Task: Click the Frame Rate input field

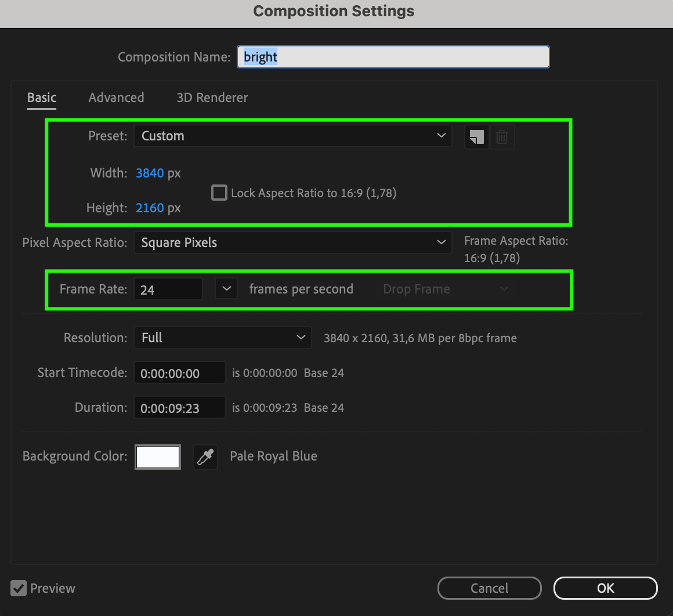Action: pos(168,289)
